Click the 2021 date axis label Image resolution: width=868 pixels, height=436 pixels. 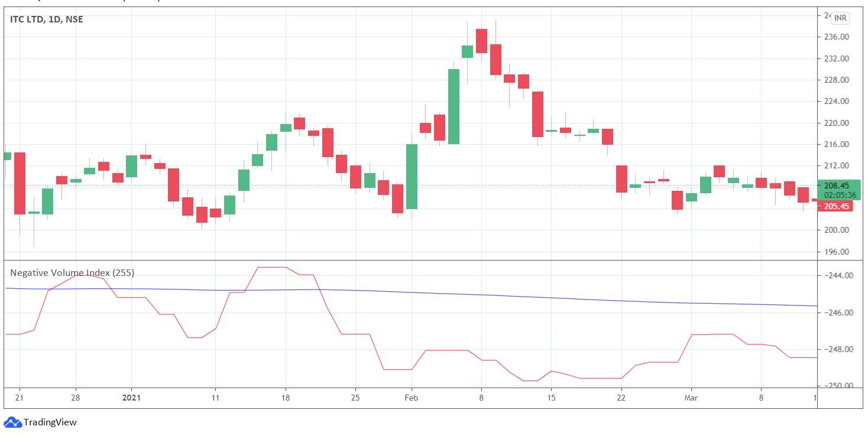(131, 398)
